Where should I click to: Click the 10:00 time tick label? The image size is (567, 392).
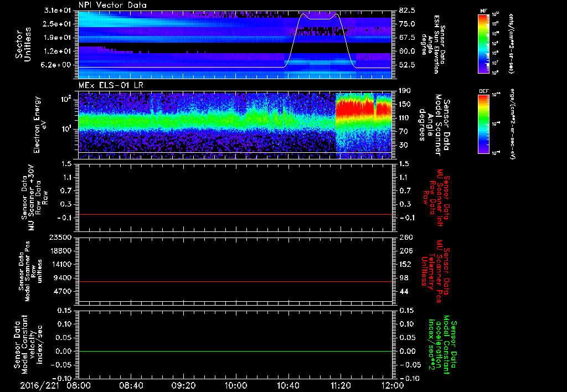(x=236, y=385)
